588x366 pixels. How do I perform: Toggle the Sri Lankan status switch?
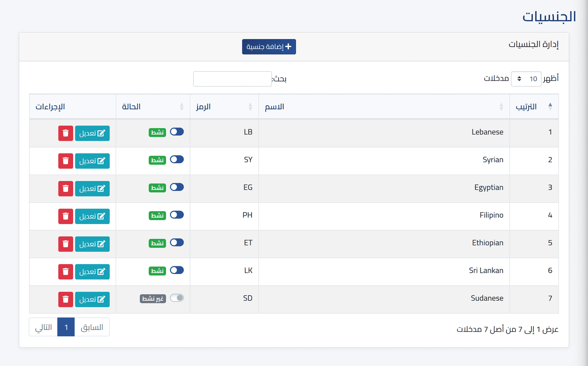point(177,270)
